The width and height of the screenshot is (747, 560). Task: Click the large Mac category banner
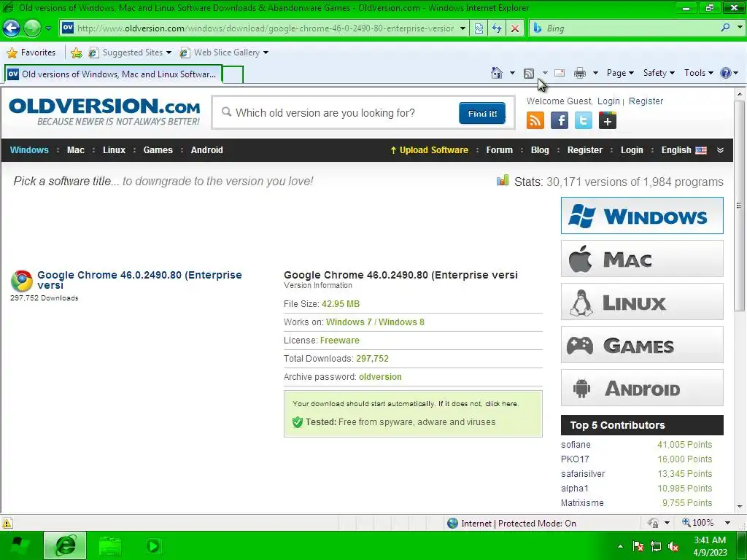pyautogui.click(x=642, y=259)
